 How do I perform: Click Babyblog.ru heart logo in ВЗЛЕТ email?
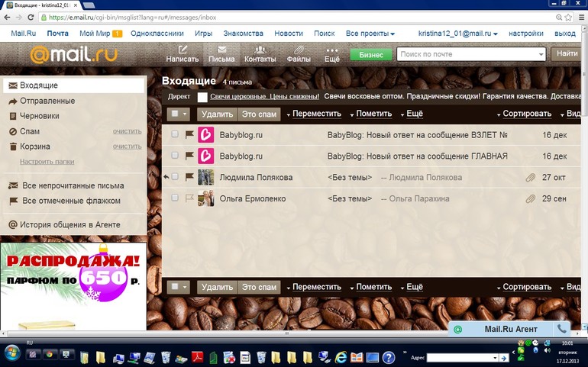206,134
